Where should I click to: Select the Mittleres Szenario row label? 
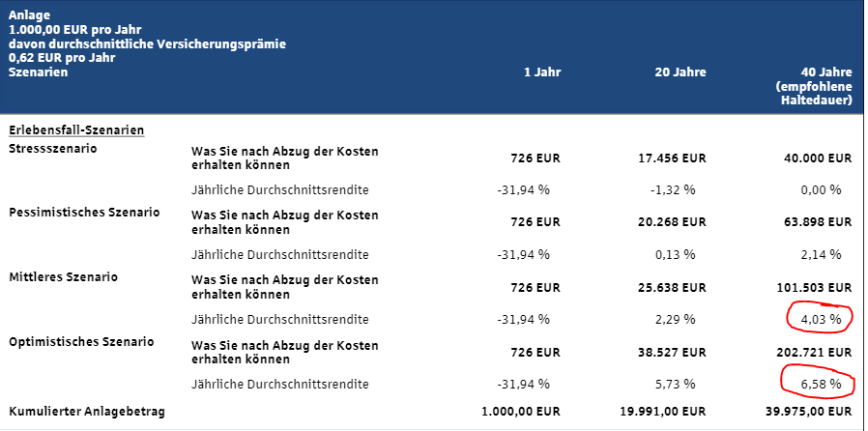63,277
